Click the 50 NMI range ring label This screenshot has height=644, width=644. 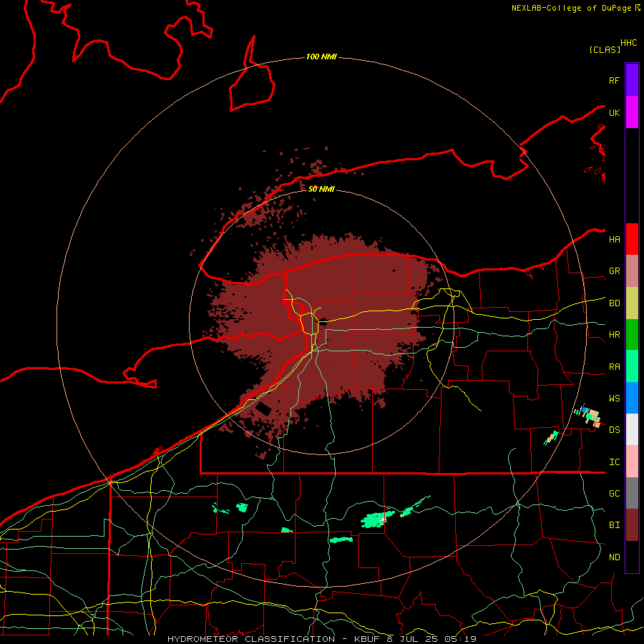321,189
